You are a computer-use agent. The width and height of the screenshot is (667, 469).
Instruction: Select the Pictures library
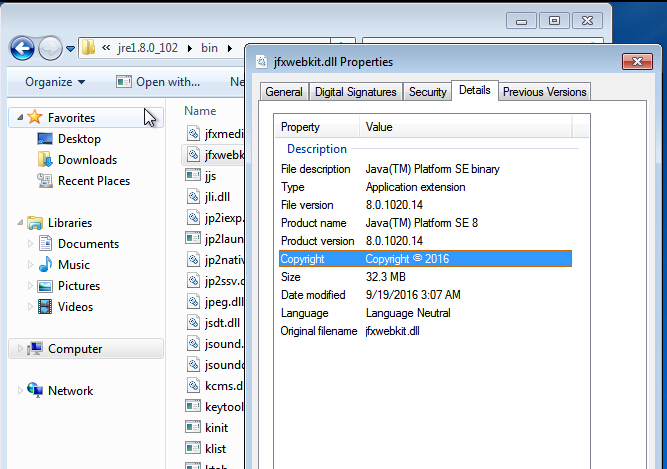coord(78,286)
